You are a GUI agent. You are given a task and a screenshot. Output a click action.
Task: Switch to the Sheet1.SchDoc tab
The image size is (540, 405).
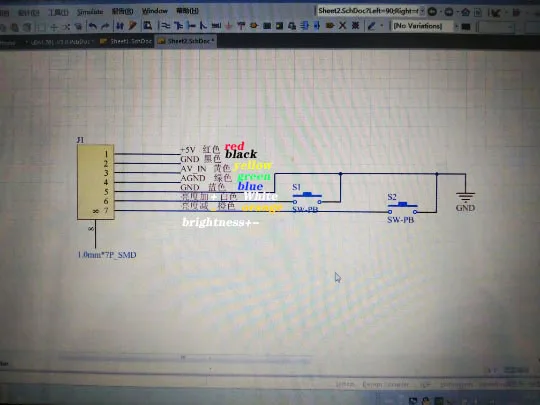click(x=126, y=41)
